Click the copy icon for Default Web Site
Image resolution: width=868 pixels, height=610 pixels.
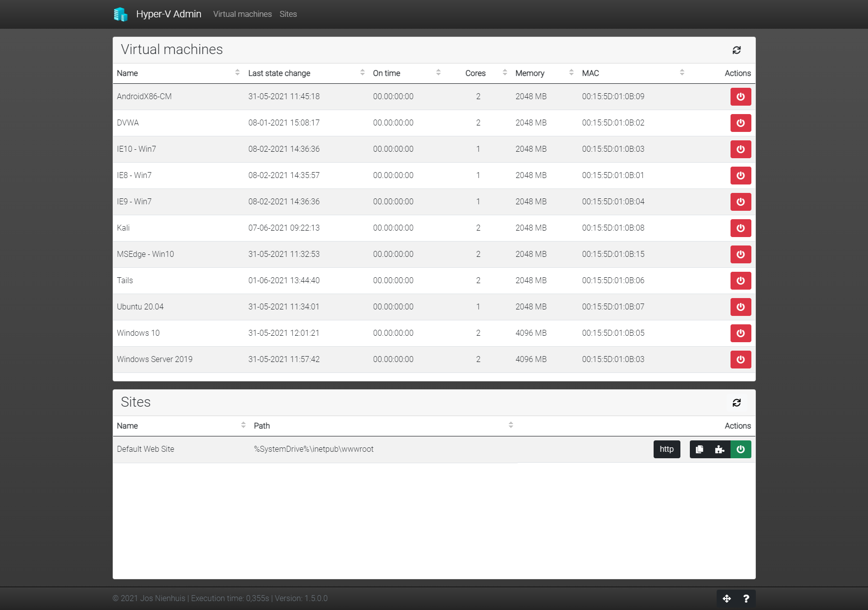click(x=700, y=449)
